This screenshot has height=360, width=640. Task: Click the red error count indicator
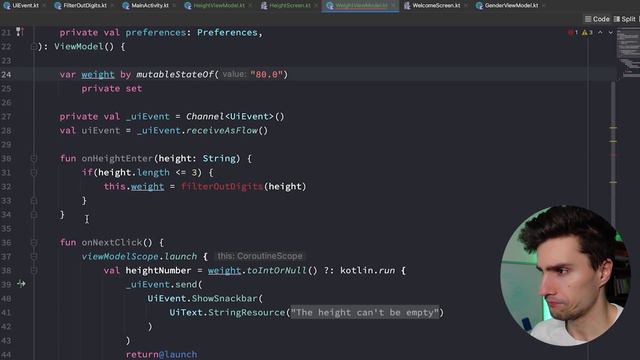pos(573,32)
